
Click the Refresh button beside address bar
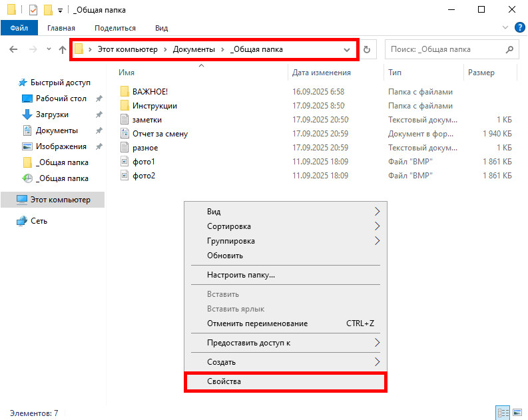coord(367,49)
